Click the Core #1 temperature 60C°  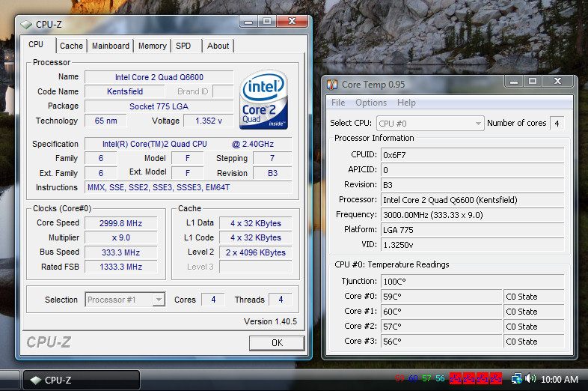tap(441, 312)
